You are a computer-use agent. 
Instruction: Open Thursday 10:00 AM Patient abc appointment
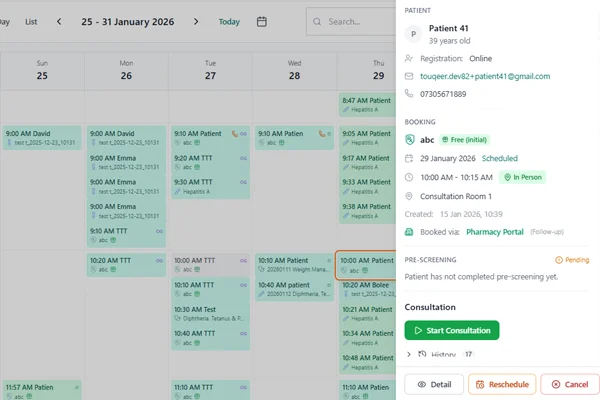pos(366,265)
